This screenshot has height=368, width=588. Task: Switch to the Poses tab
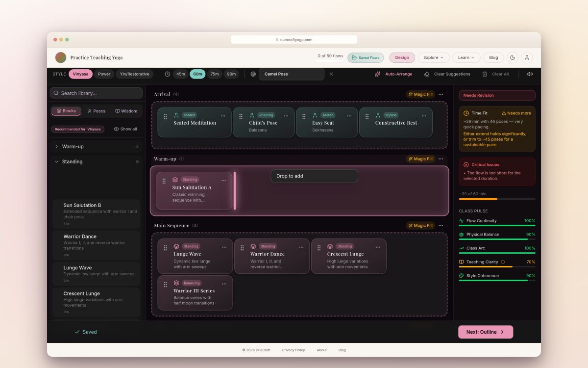pyautogui.click(x=97, y=111)
